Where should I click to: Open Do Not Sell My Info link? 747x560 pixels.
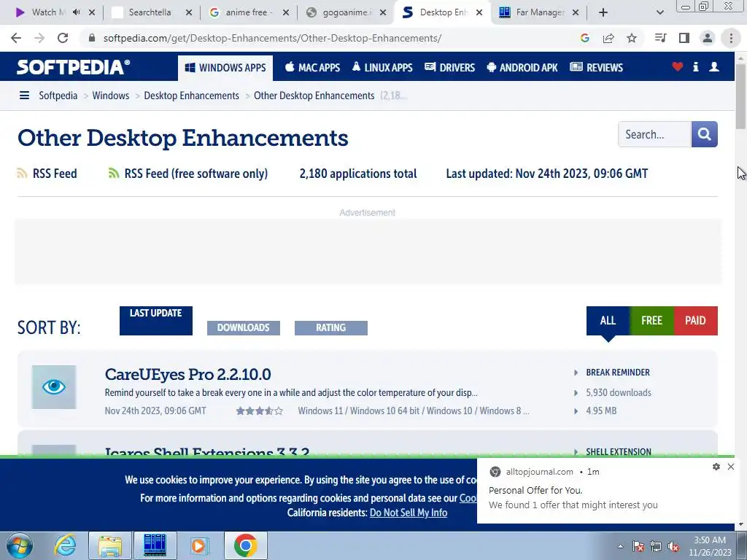pos(409,513)
